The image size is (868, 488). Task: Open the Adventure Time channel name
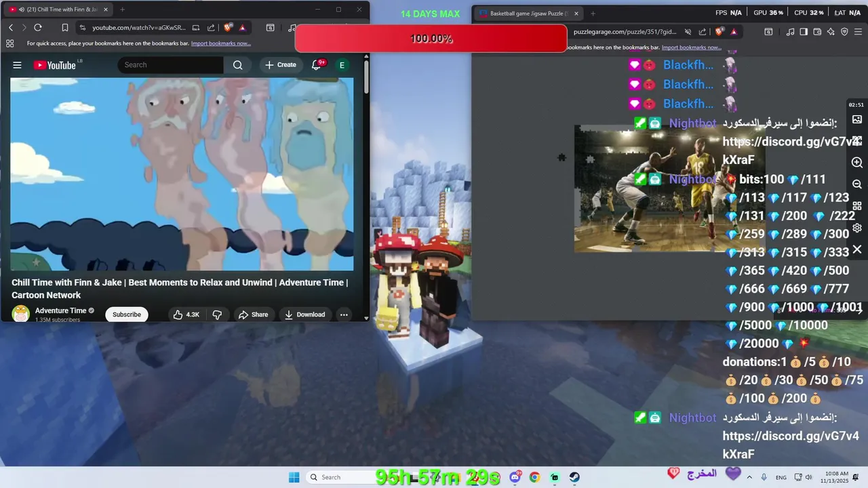tap(60, 310)
